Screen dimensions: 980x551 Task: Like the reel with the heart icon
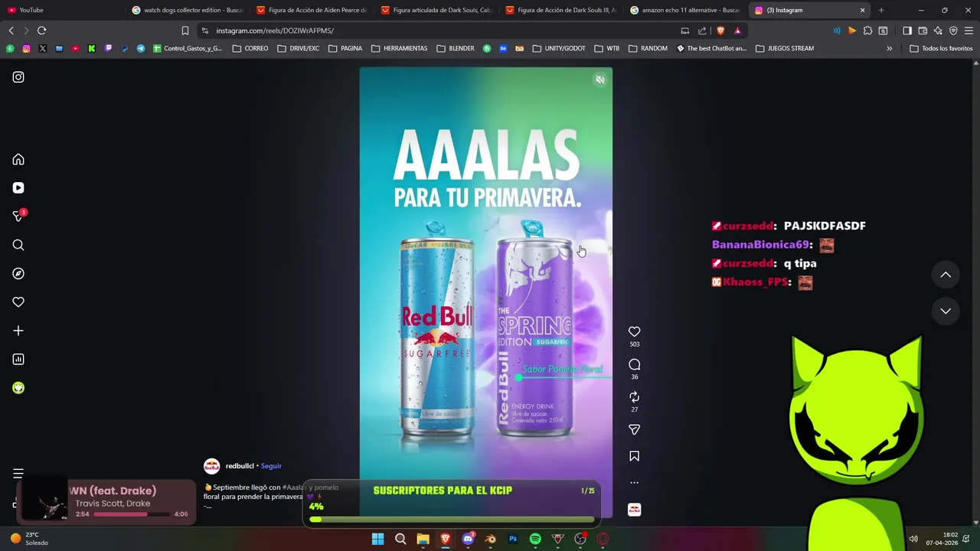pyautogui.click(x=634, y=331)
